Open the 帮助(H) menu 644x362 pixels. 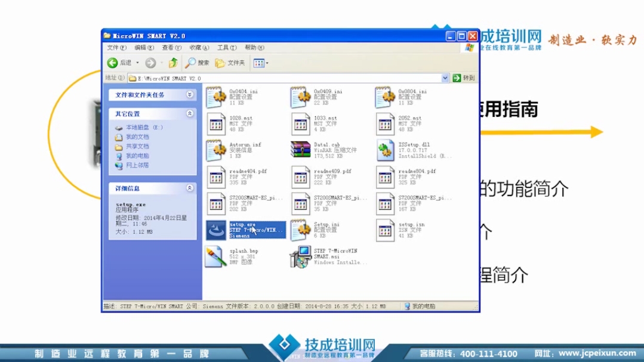coord(254,48)
